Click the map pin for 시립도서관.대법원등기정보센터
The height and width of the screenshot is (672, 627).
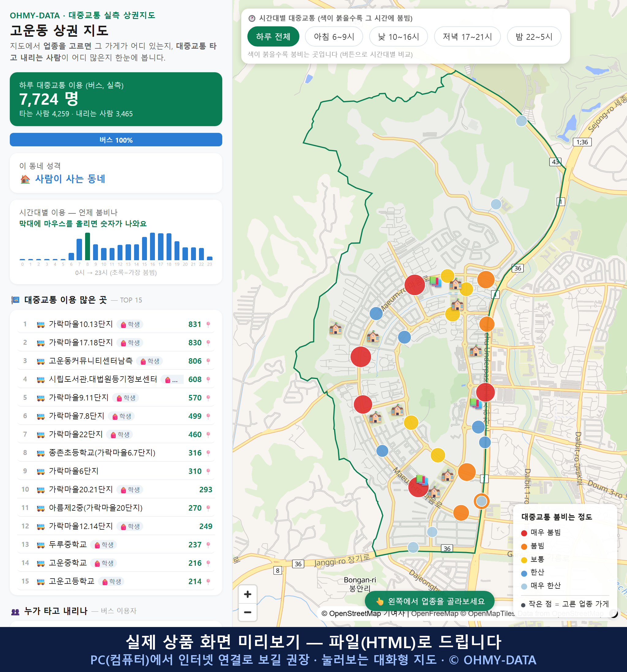pos(208,379)
